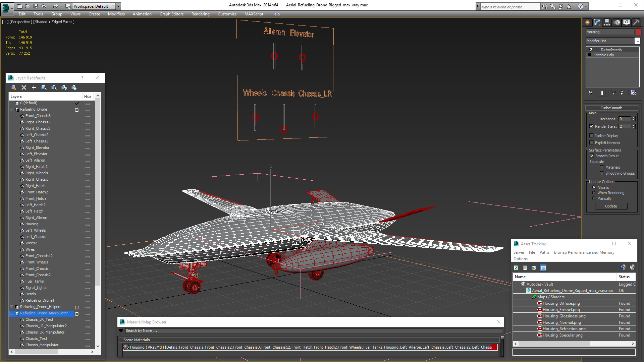Open the MAXScript menu
This screenshot has height=362, width=644.
254,14
